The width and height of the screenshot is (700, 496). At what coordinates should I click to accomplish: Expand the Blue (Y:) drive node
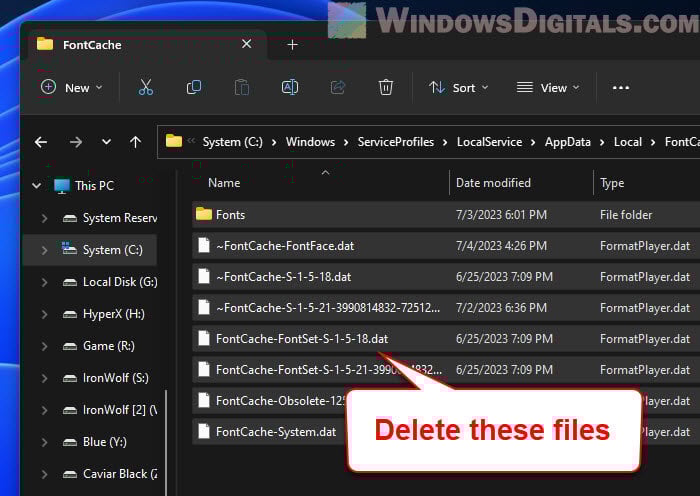[44, 442]
